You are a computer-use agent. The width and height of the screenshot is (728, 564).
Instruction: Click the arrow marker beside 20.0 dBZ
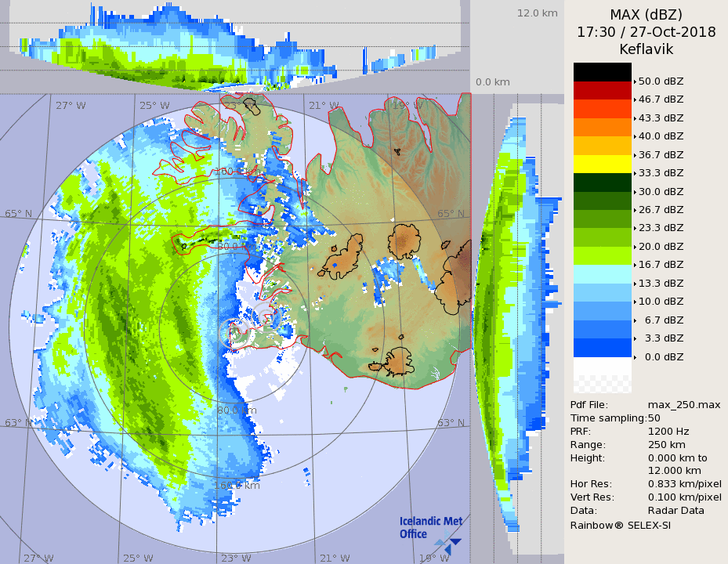click(635, 247)
